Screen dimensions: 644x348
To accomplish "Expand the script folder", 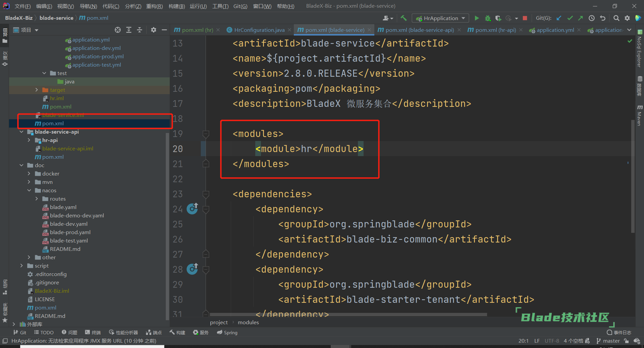I will pyautogui.click(x=21, y=266).
